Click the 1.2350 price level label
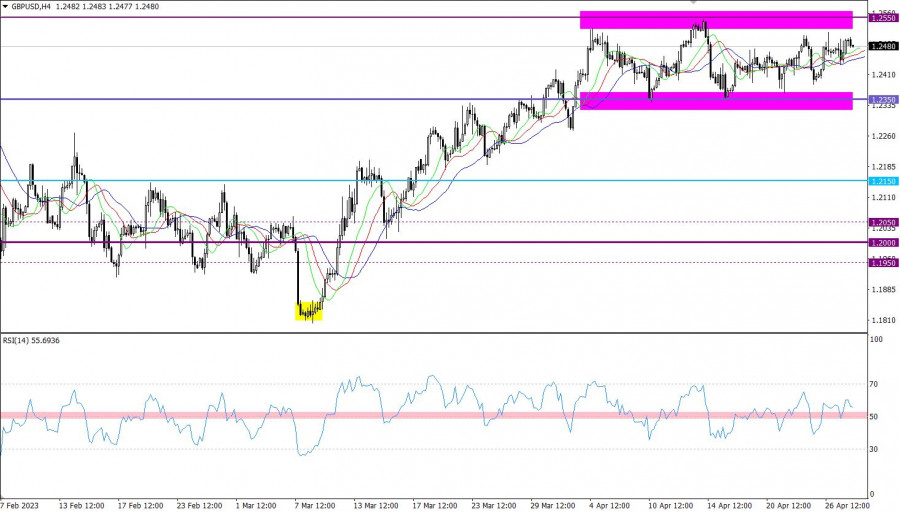This screenshot has width=900, height=512. coord(882,100)
